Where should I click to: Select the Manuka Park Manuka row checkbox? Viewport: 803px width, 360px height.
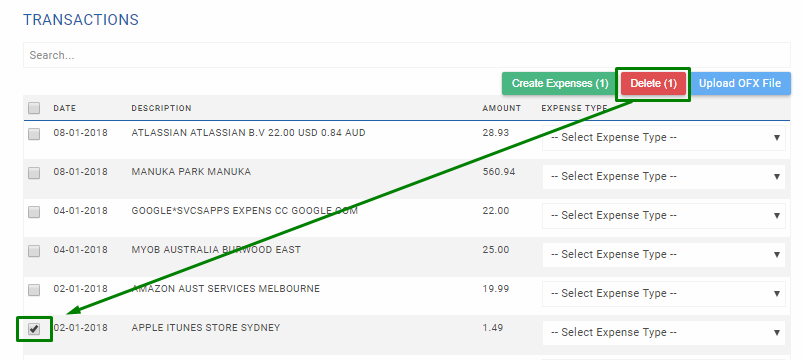(x=34, y=173)
